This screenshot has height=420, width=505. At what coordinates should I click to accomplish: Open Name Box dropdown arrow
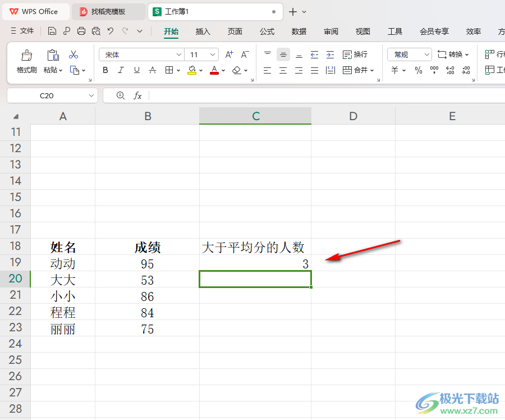coord(91,95)
